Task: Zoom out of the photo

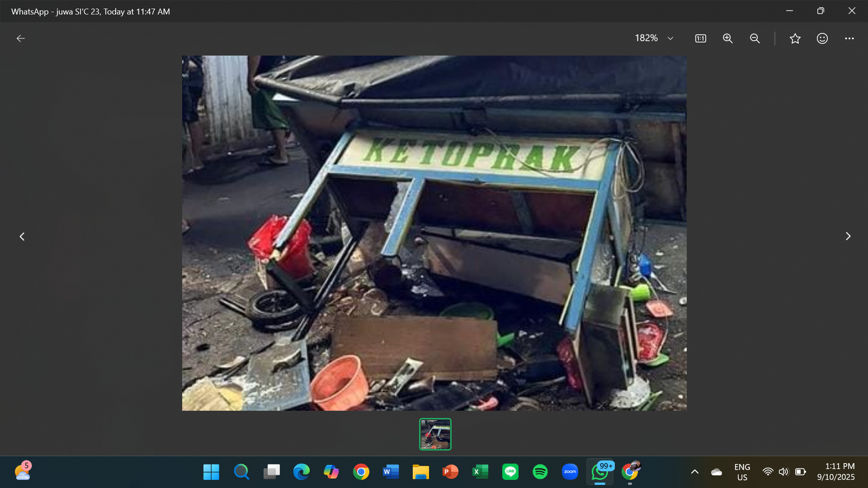Action: [755, 38]
